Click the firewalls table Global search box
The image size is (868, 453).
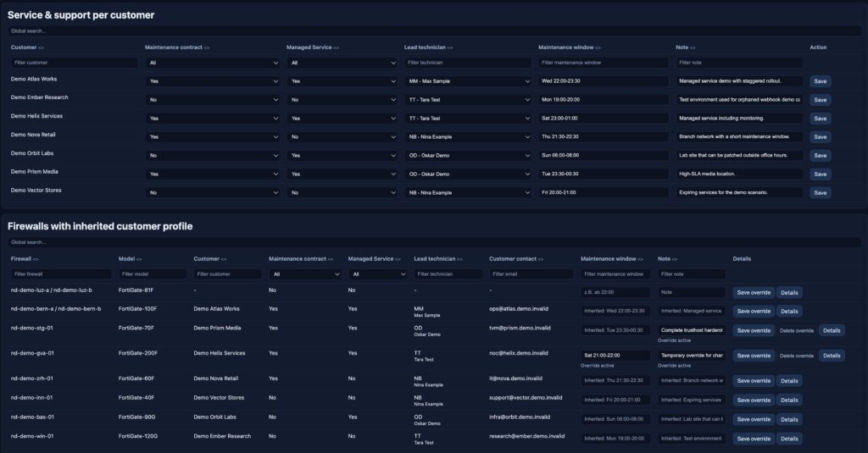point(434,242)
